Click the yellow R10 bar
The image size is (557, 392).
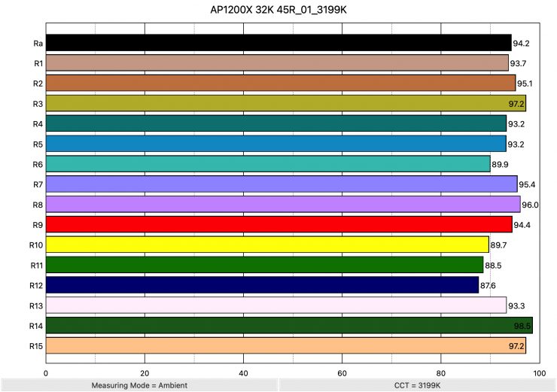pyautogui.click(x=267, y=245)
